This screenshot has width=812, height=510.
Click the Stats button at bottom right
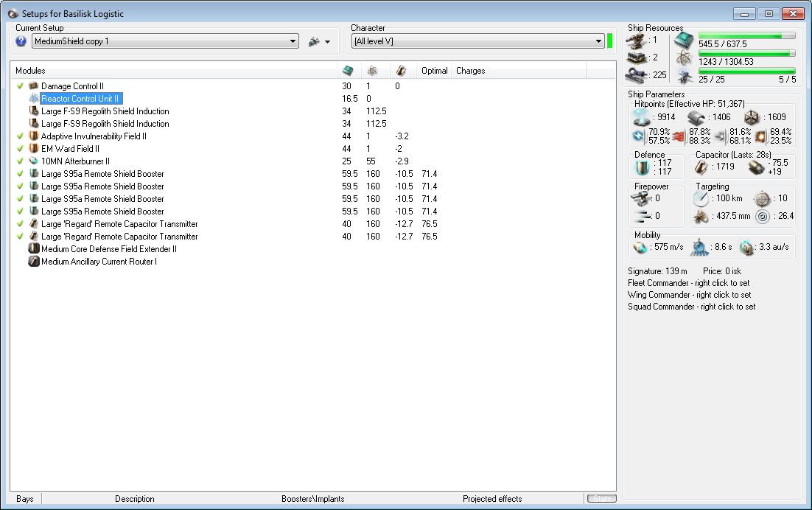(x=602, y=499)
